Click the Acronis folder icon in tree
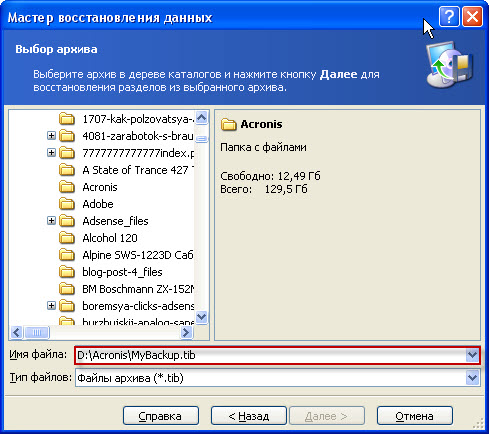 click(67, 187)
